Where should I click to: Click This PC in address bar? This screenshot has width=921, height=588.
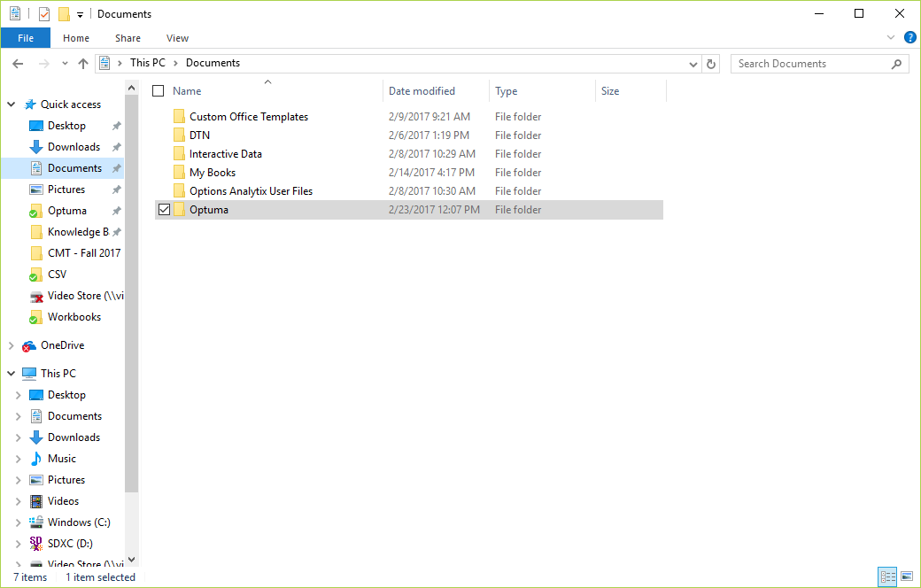coord(147,63)
